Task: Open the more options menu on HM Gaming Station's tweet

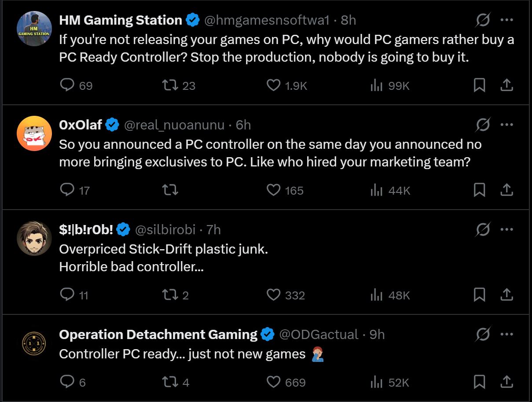Action: point(506,20)
